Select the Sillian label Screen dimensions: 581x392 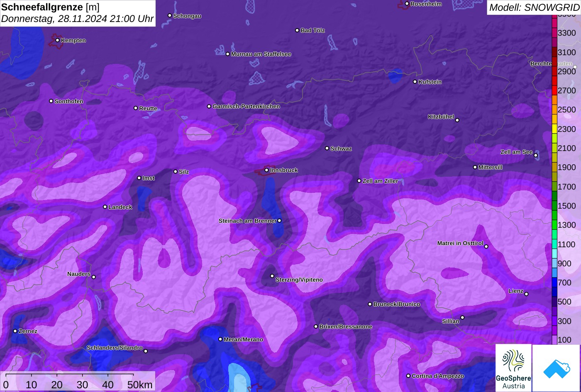(451, 321)
